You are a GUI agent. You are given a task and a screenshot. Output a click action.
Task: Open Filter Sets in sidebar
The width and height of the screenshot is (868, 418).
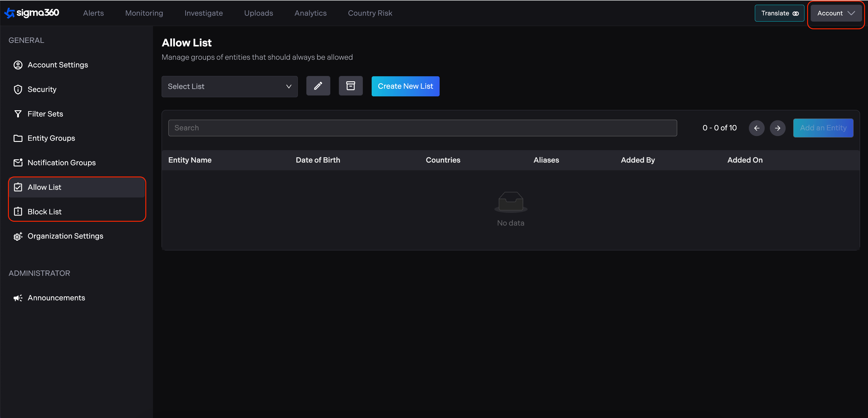coord(45,114)
